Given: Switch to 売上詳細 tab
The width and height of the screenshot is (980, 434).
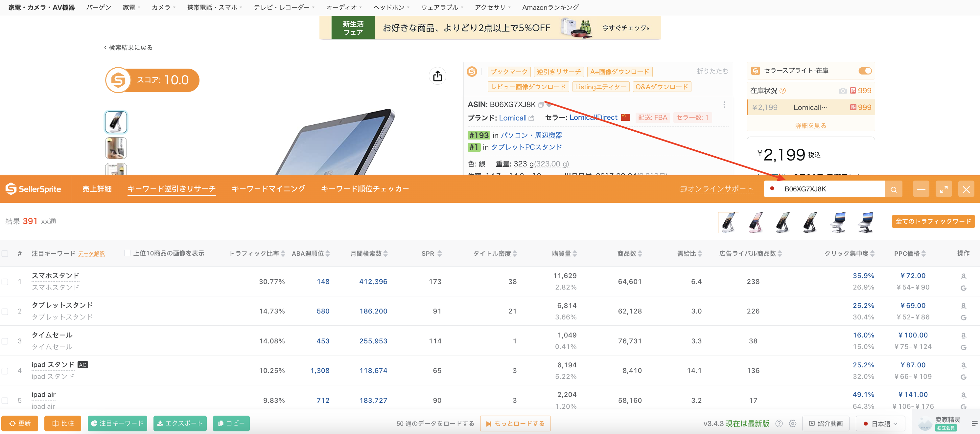Looking at the screenshot, I should [97, 189].
